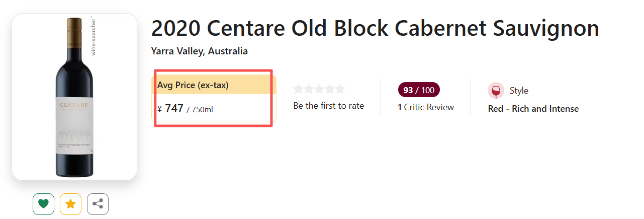Screen dimensions: 644x219
Task: Open the Yarra Valley, Australia region link
Action: 199,51
